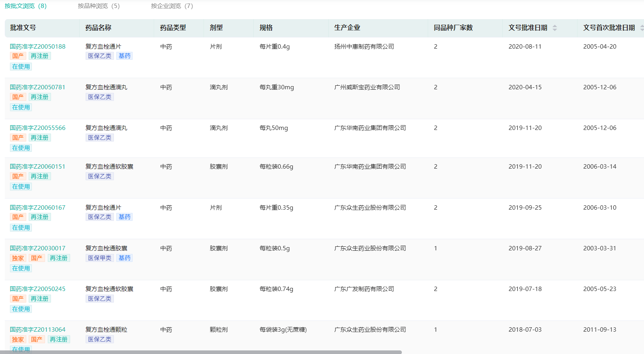
Task: Click the first approval date 2005-04-20
Action: 600,47
